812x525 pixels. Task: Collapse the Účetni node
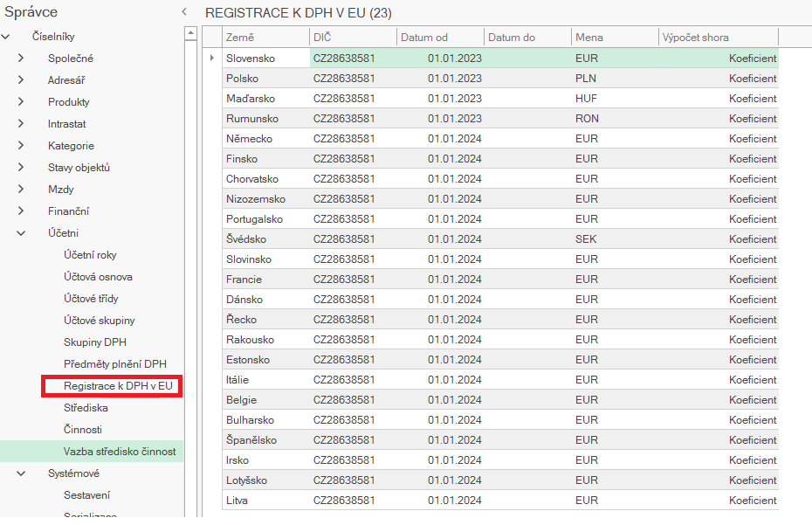[x=21, y=233]
